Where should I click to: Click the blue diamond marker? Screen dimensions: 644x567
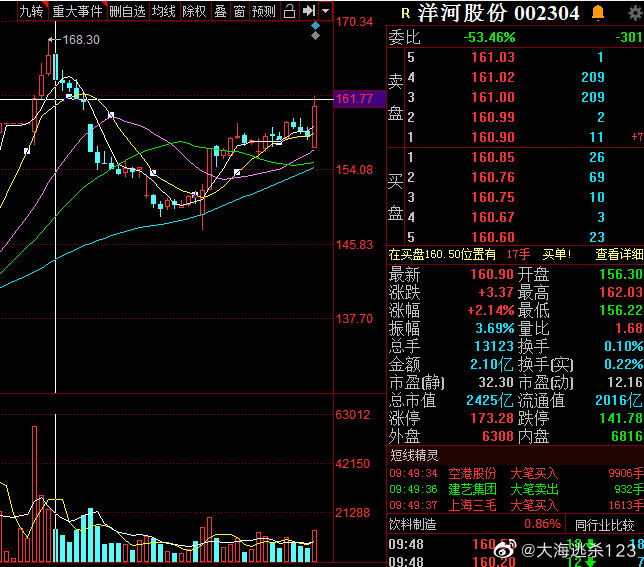(x=315, y=25)
